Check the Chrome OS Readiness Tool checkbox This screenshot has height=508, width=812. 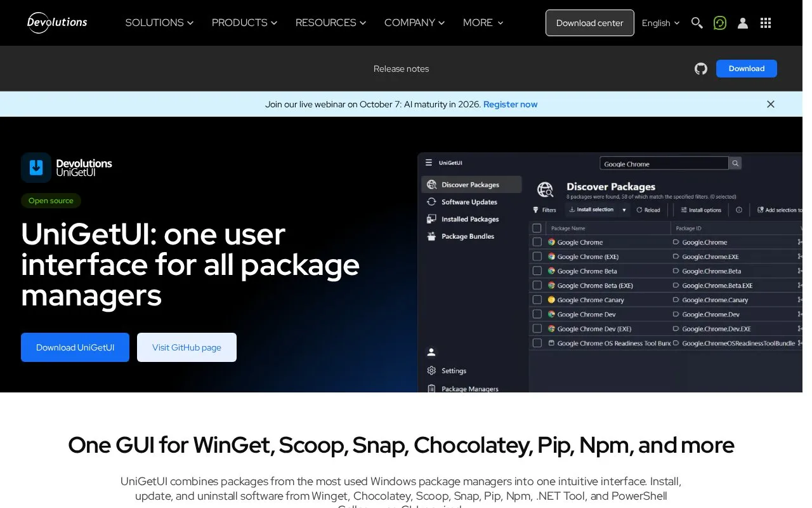537,343
